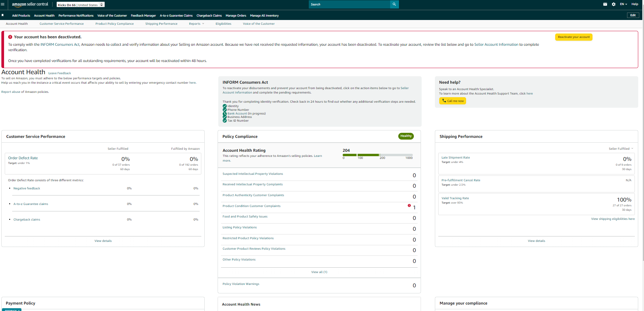Click the Feedback tab at the bottom left
Image resolution: width=644 pixels, height=311 pixels.
pyautogui.click(x=12, y=310)
